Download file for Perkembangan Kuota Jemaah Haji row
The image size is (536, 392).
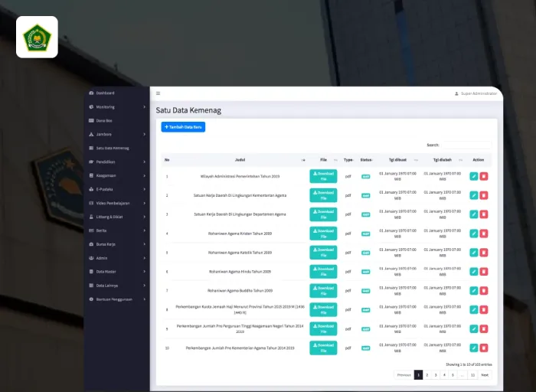click(x=323, y=309)
